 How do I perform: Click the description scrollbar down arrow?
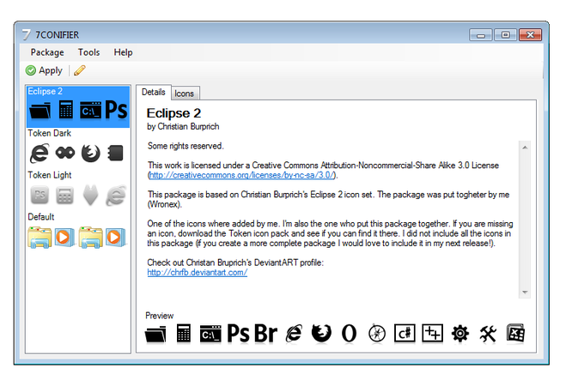click(525, 292)
